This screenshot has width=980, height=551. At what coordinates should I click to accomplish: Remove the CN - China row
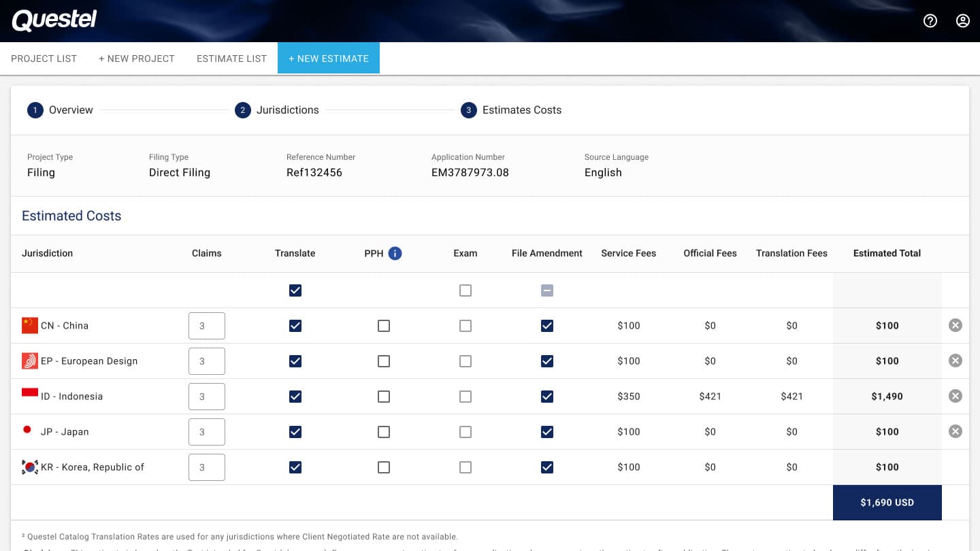point(955,325)
